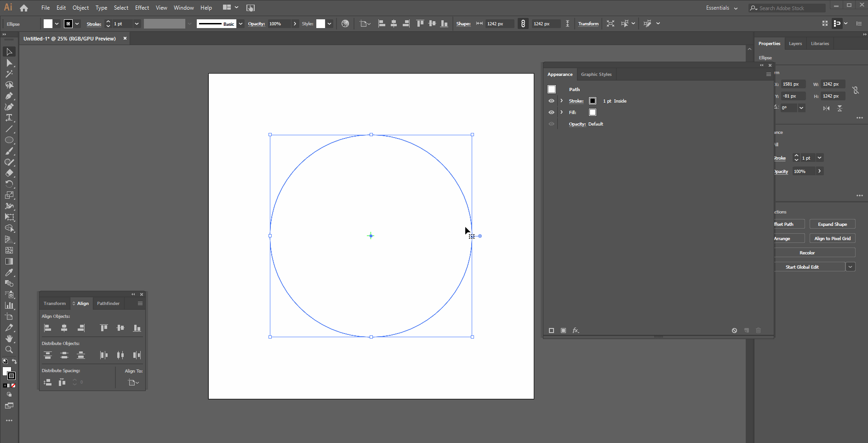Viewport: 868px width, 443px height.
Task: Open the Align To dropdown in Align panel
Action: (133, 382)
